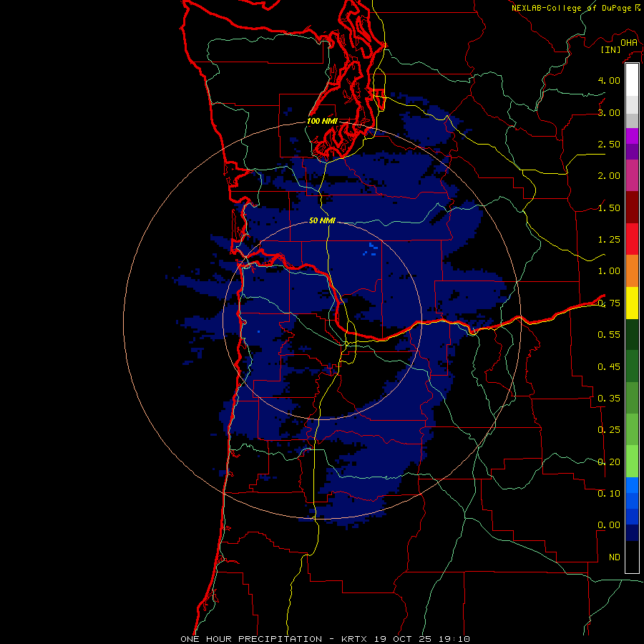The width and height of the screenshot is (644, 644).
Task: Select the dark red swatch beside 1.50
Action: tap(632, 208)
